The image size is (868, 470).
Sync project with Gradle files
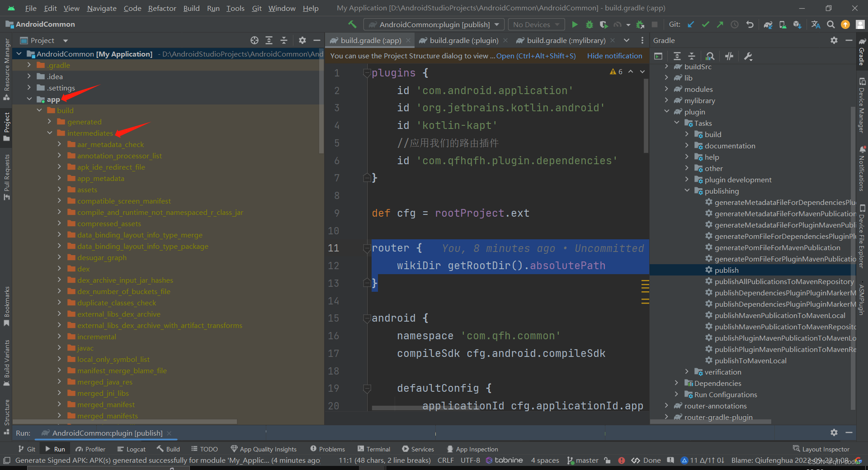click(x=768, y=24)
